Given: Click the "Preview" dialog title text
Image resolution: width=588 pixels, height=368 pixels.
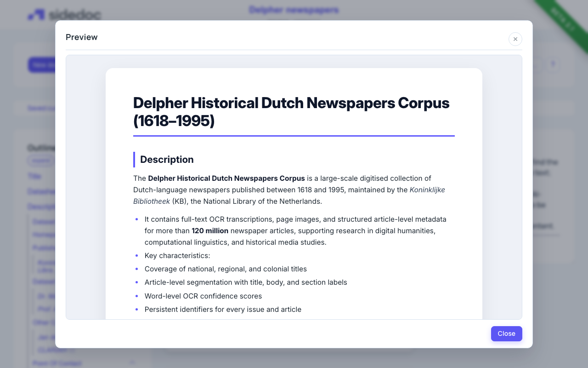Looking at the screenshot, I should (x=82, y=37).
